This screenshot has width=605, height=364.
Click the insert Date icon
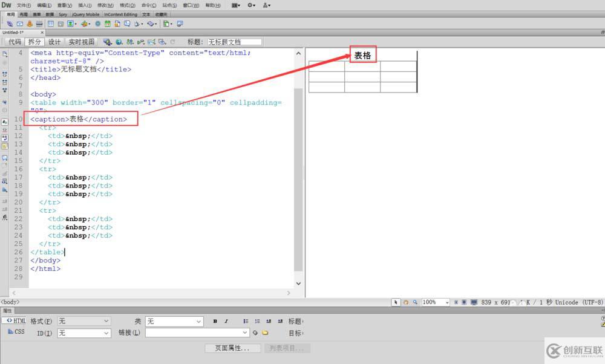(108, 24)
